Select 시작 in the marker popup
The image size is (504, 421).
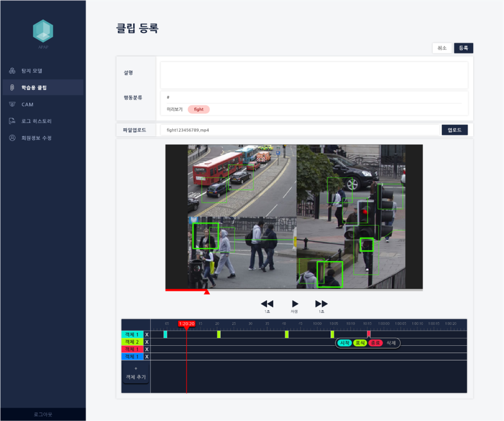[x=344, y=343]
